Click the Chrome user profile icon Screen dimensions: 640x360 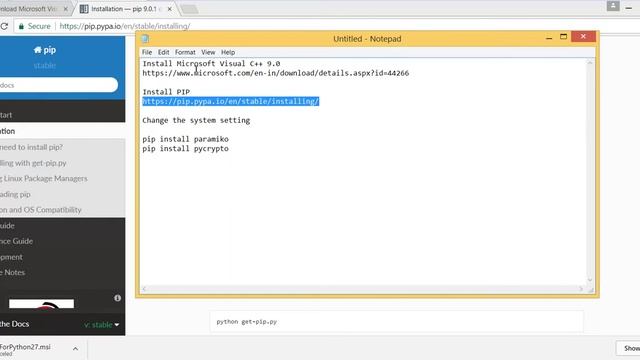(613, 6)
